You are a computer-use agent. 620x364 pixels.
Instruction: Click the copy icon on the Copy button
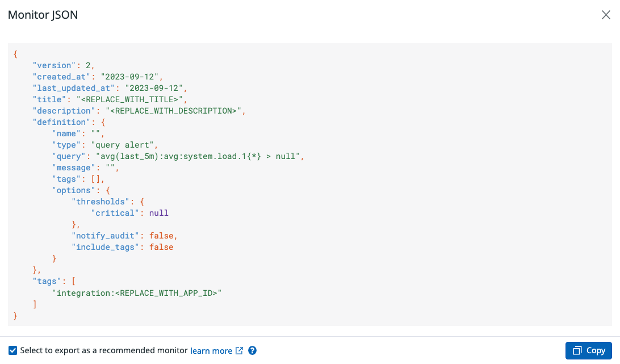pos(577,350)
